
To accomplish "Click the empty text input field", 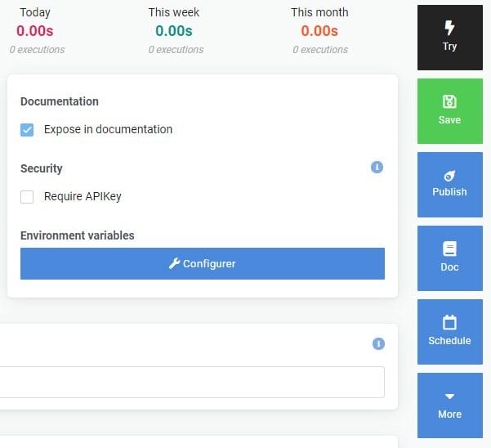I will pyautogui.click(x=192, y=382).
